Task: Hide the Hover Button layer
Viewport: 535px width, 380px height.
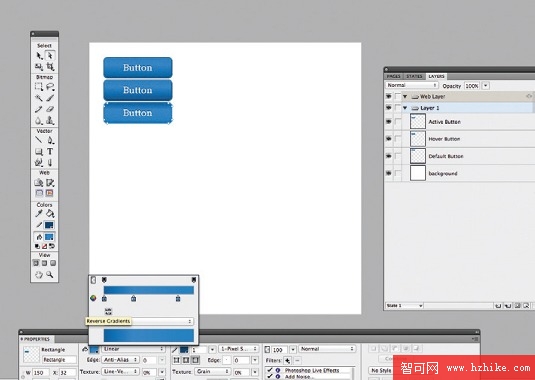Action: pyautogui.click(x=389, y=138)
